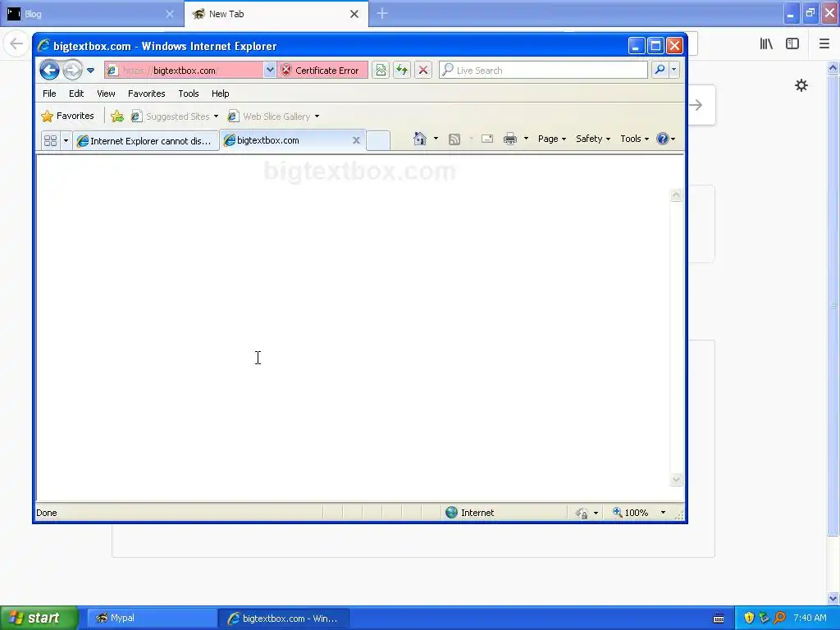Open the Home button dropdown arrow

[436, 139]
